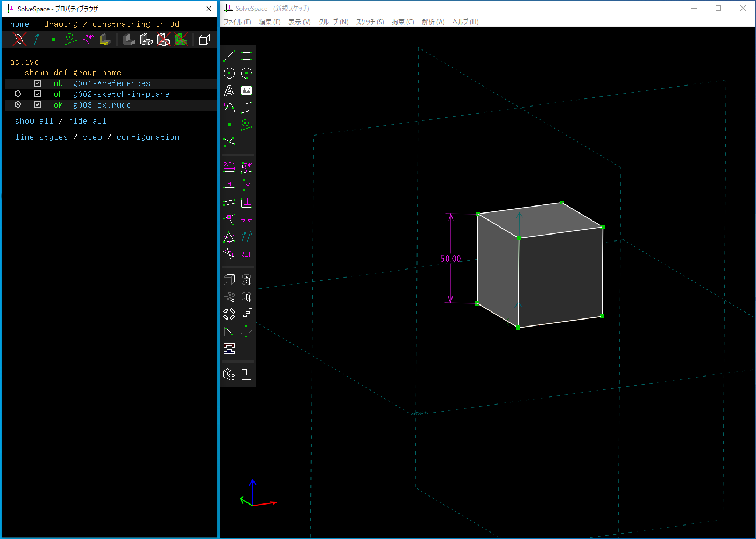
Task: Click the perpendicular constraint icon
Action: [246, 203]
